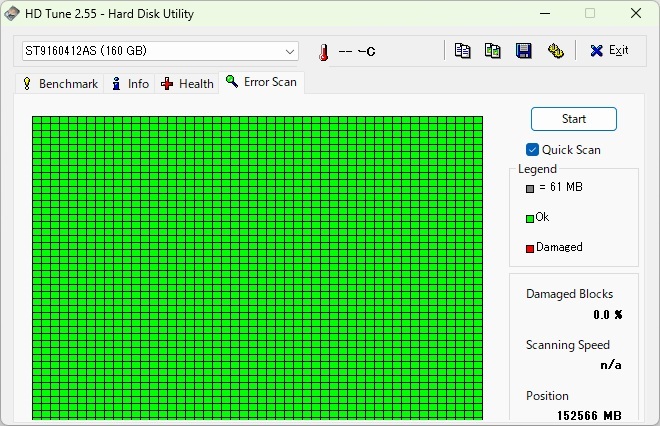Click the gray 61 MB legend swatch

coord(530,189)
